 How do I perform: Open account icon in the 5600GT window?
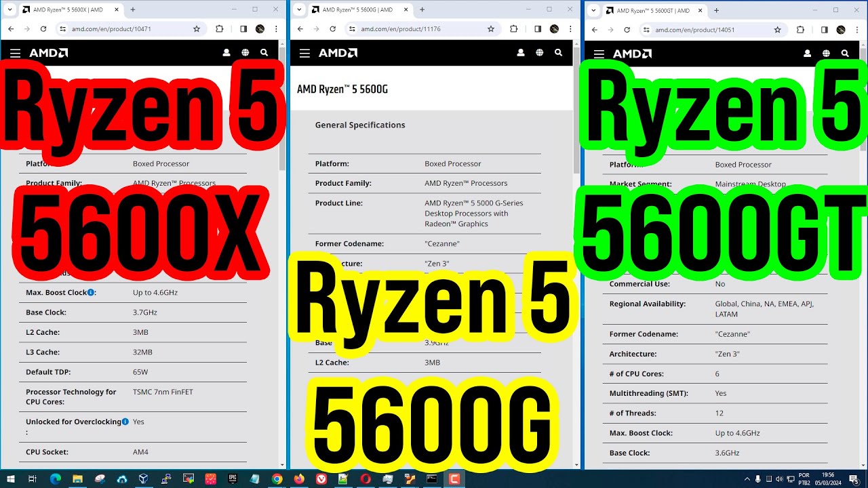(807, 54)
